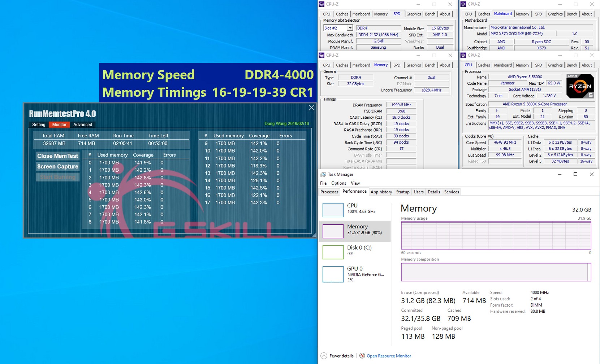Click Module Size 16 GBytes field

(440, 28)
